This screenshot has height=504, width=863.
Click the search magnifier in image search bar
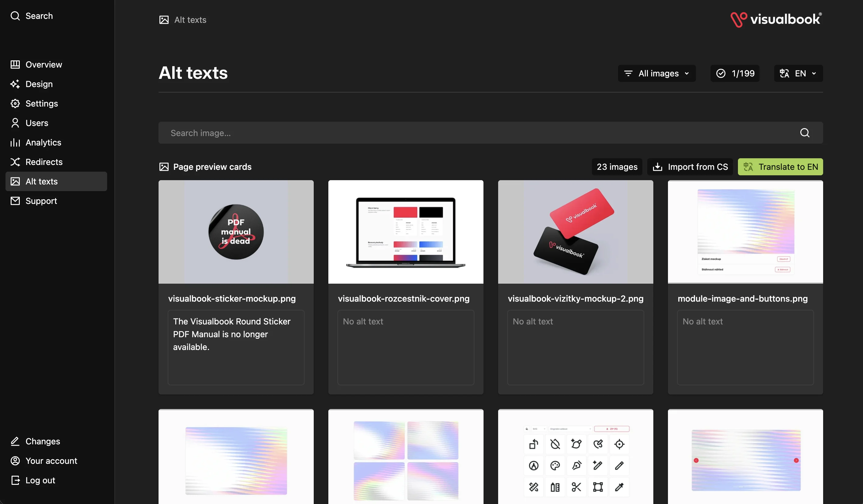[805, 133]
